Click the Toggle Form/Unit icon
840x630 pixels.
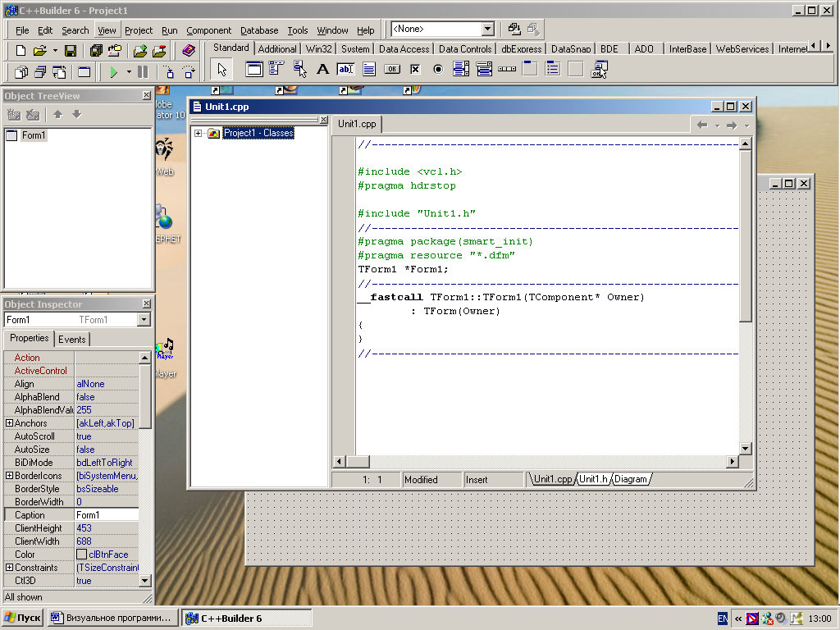(59, 72)
